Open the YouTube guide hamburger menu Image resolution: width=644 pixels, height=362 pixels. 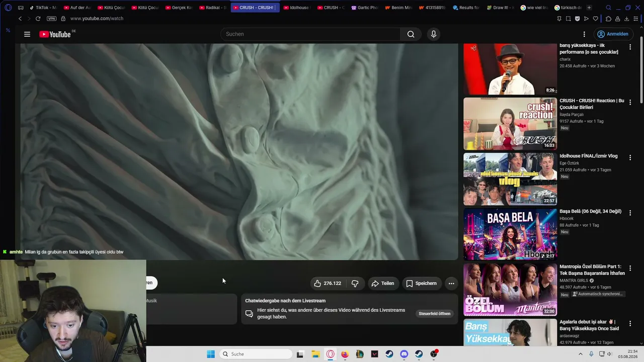pyautogui.click(x=27, y=34)
